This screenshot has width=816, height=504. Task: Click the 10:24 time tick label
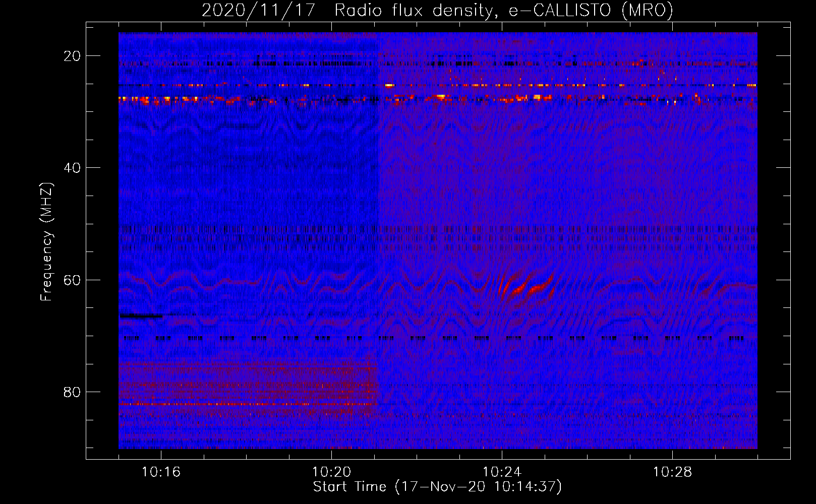pyautogui.click(x=502, y=472)
